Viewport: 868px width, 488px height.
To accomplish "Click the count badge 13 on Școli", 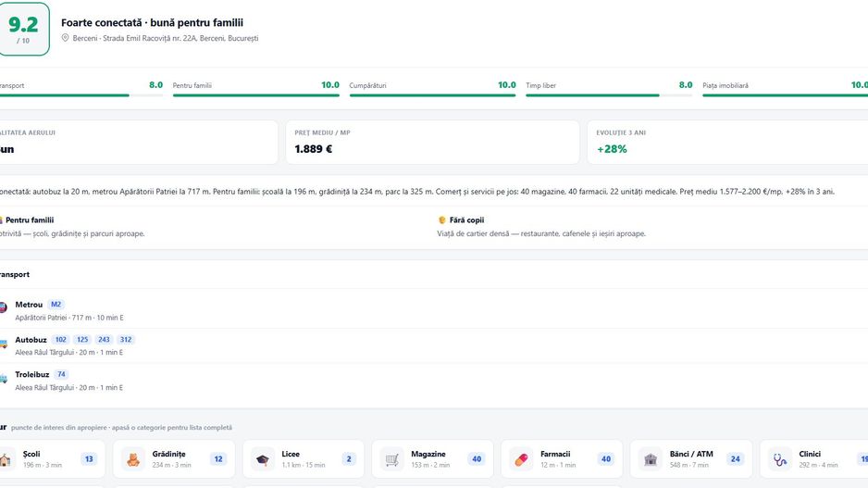I will point(89,459).
